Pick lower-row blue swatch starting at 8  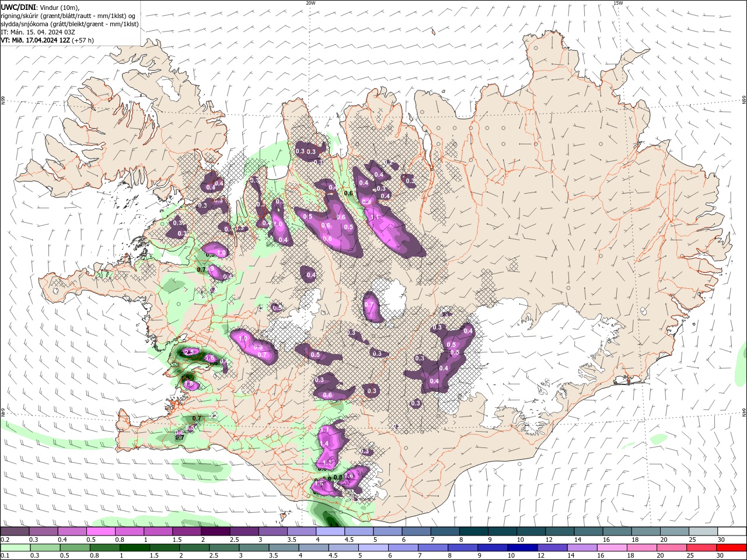point(463,548)
